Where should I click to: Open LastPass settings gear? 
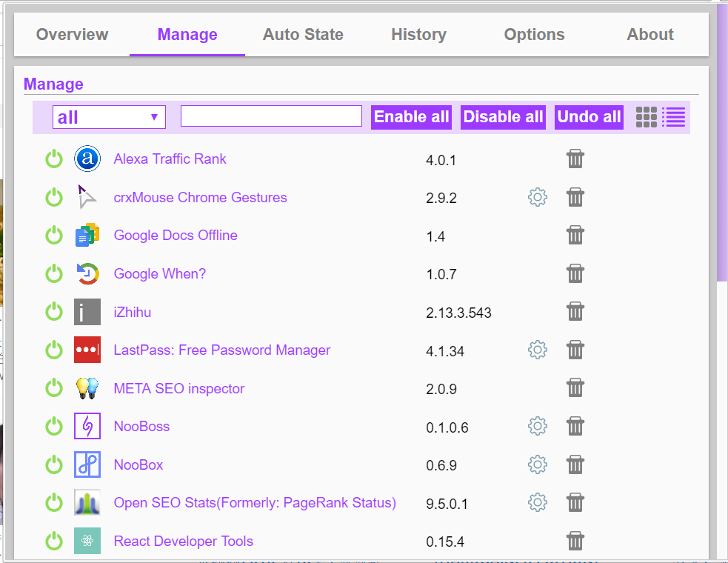tap(537, 350)
